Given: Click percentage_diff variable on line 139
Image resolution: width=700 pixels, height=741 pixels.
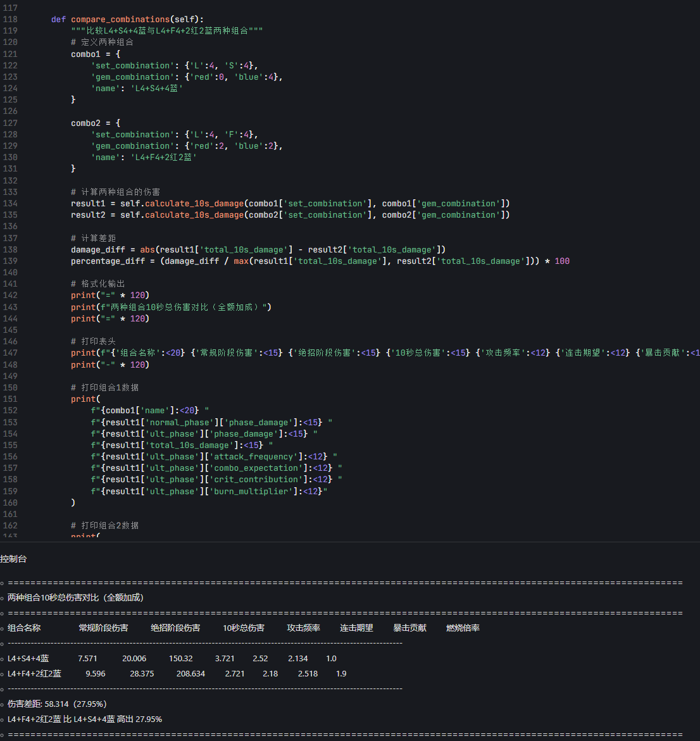Looking at the screenshot, I should pyautogui.click(x=108, y=261).
